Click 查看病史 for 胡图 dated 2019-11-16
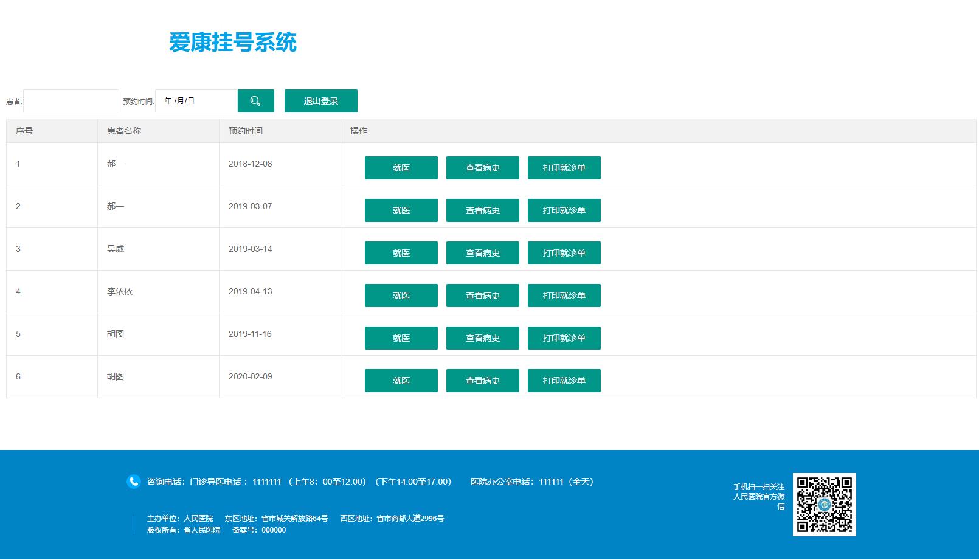 pos(482,337)
